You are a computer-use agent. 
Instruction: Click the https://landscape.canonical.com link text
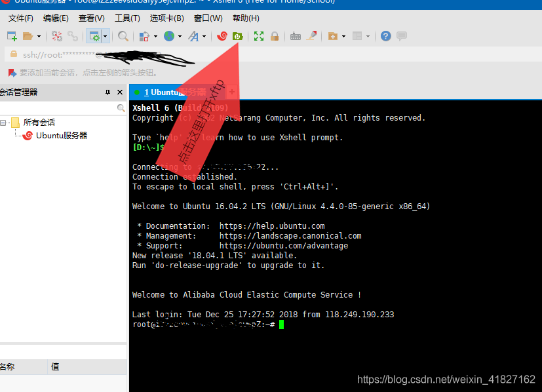[x=290, y=236]
